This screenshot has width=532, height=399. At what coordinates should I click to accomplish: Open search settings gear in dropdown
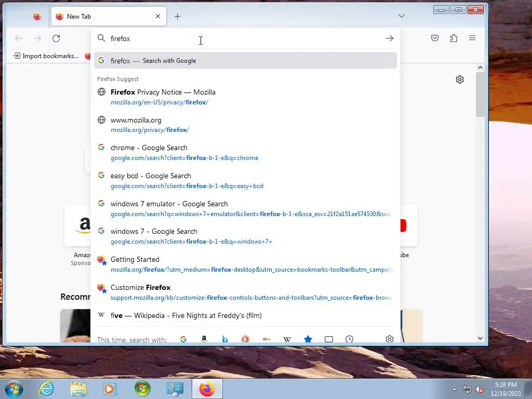point(390,339)
